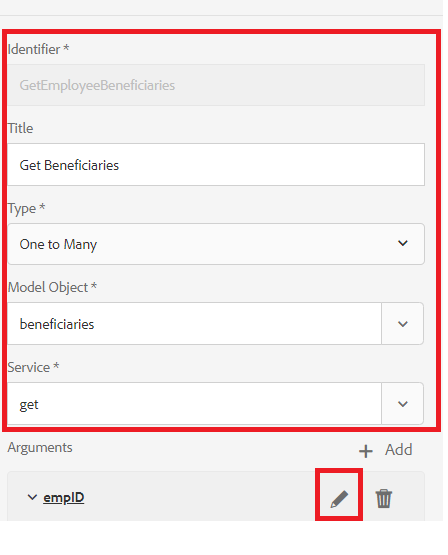Click the disabled GetEmployeeBeneficiaries identifier field

[216, 85]
